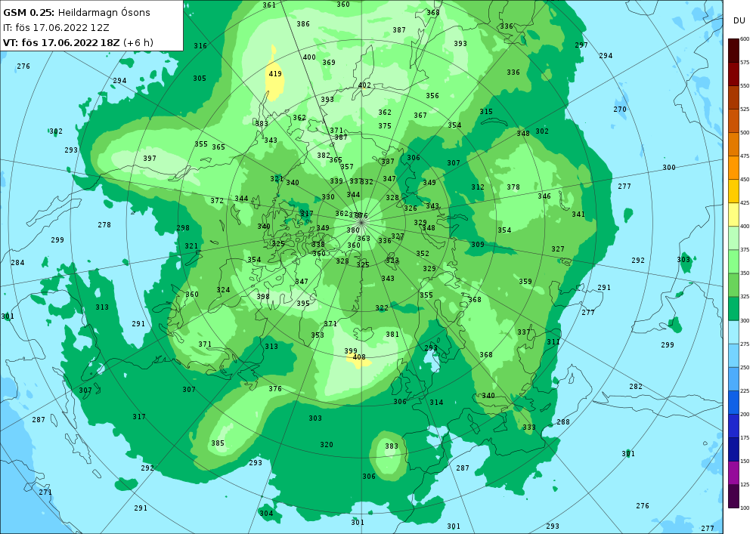Click the title 'GSM 0.25: Heildarmagn Ósons'
The height and width of the screenshot is (534, 756).
point(76,13)
